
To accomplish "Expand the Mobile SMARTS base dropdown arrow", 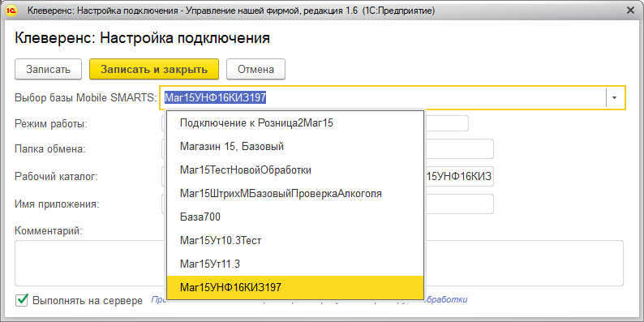I will (615, 98).
